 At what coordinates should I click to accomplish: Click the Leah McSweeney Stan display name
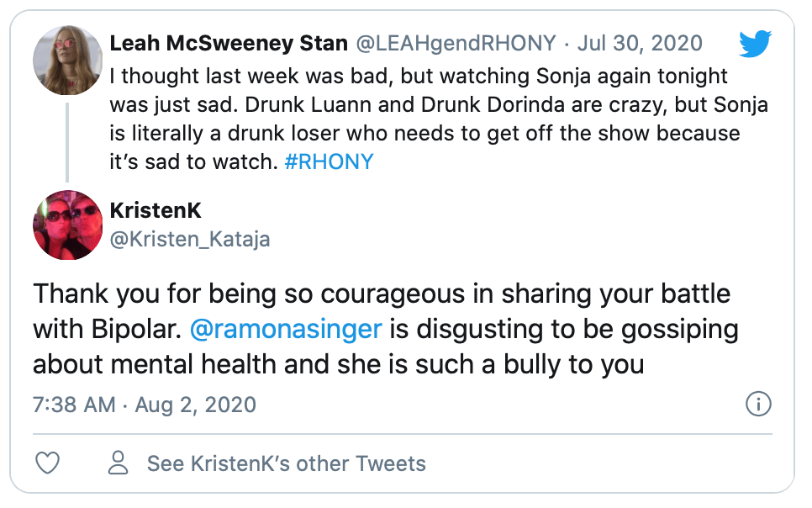coord(230,43)
